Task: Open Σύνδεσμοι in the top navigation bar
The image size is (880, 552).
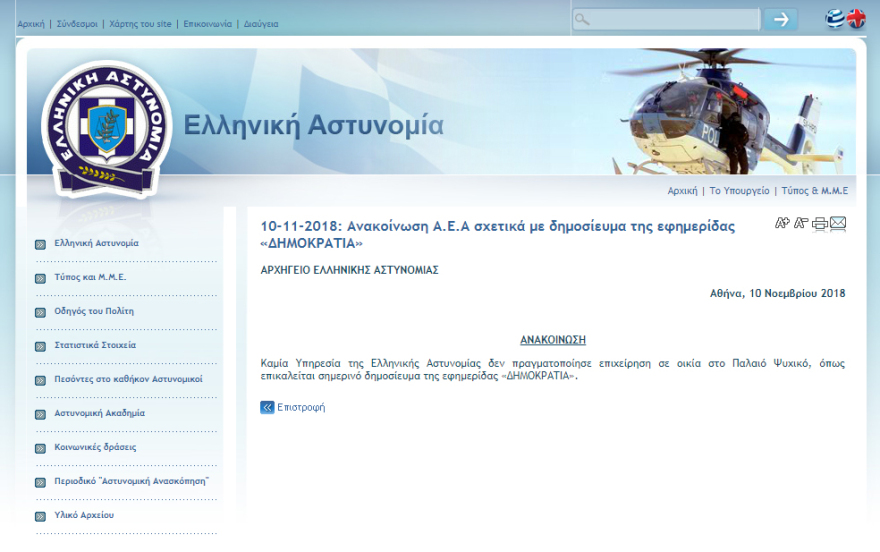Action: point(77,24)
